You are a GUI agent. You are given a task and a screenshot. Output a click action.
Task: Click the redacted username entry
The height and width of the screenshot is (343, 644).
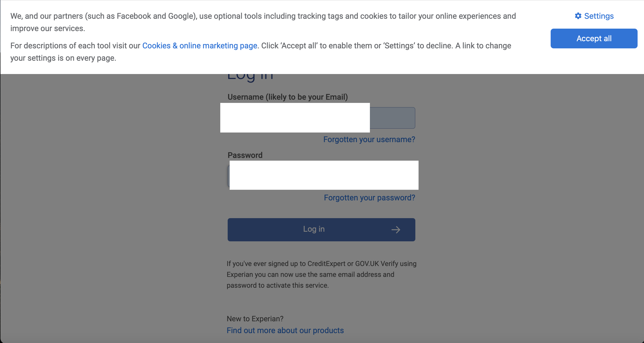(295, 118)
